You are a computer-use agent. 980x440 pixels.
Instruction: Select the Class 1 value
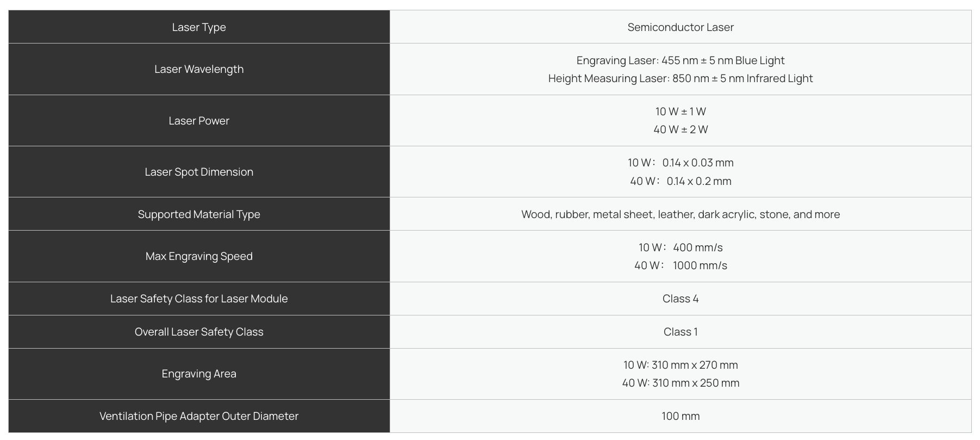pyautogui.click(x=680, y=332)
